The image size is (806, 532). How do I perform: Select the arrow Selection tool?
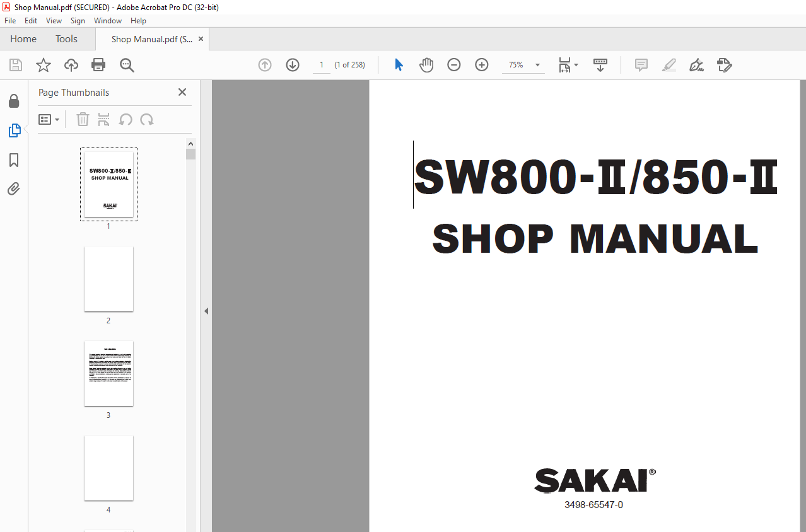(x=399, y=65)
